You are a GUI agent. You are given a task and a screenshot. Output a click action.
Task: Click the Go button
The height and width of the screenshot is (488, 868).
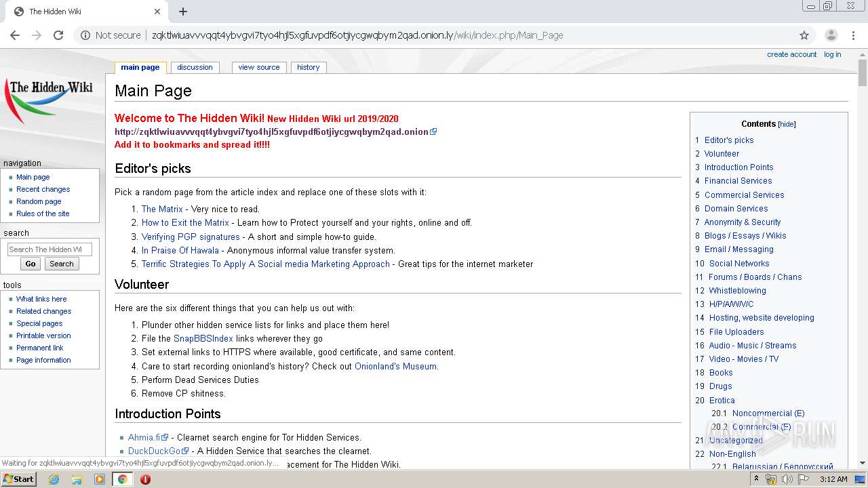pyautogui.click(x=31, y=264)
